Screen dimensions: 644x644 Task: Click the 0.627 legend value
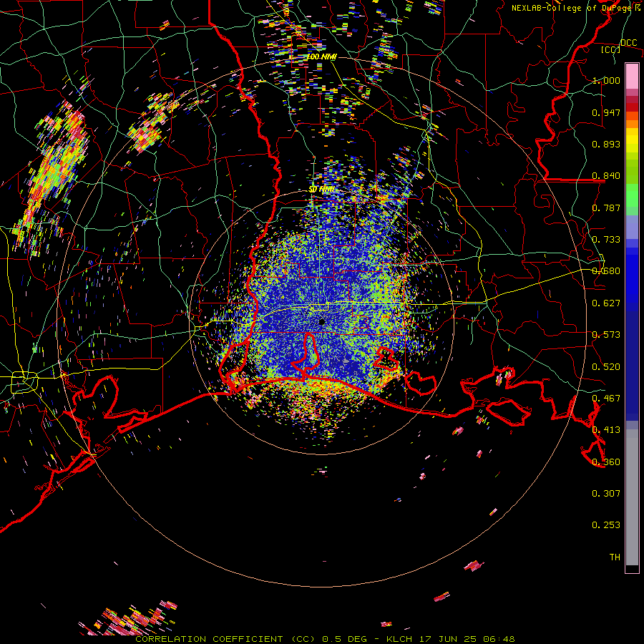[x=606, y=303]
